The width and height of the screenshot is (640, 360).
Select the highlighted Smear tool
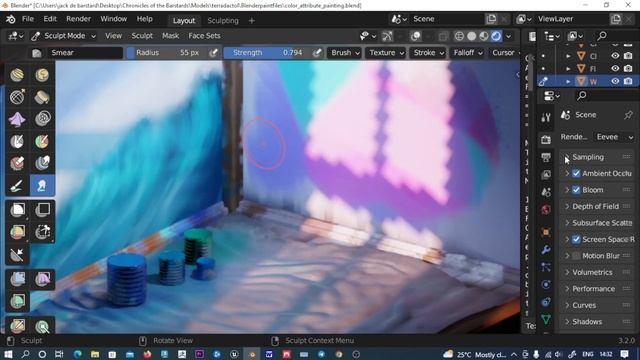click(42, 186)
